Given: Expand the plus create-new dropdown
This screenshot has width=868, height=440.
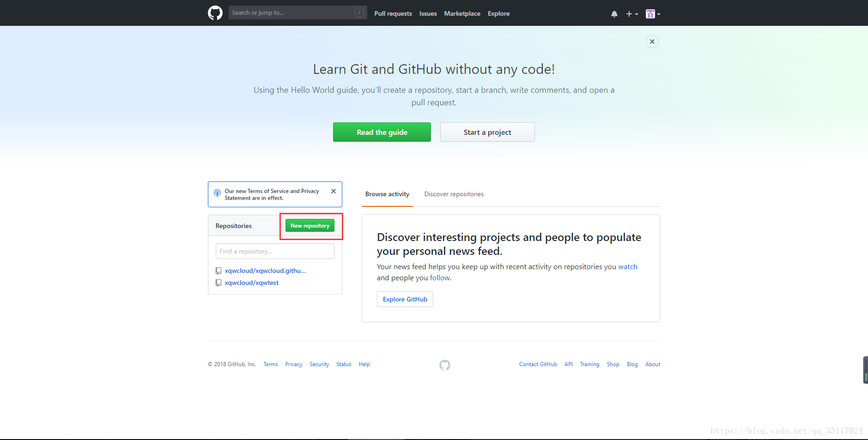Looking at the screenshot, I should (x=632, y=14).
